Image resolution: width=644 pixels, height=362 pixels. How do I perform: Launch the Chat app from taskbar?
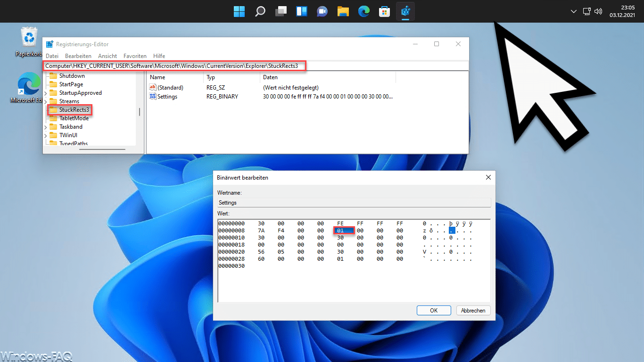click(322, 11)
